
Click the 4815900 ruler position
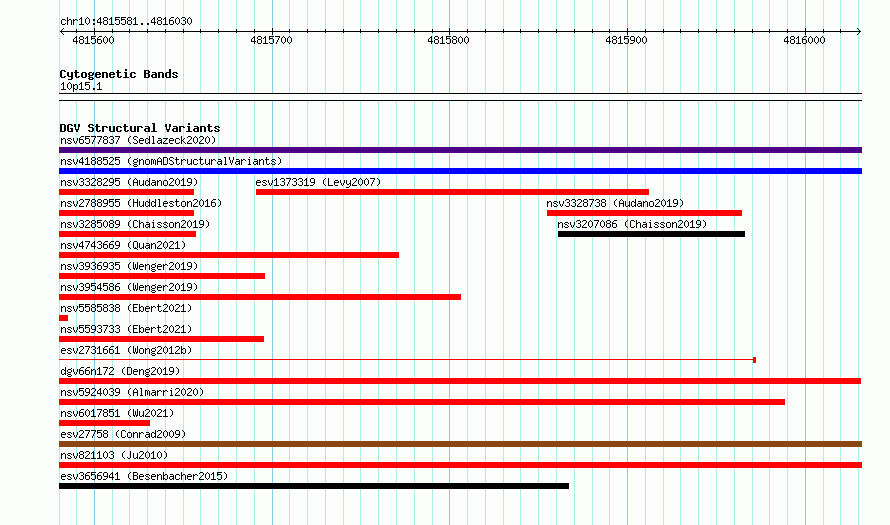point(626,40)
